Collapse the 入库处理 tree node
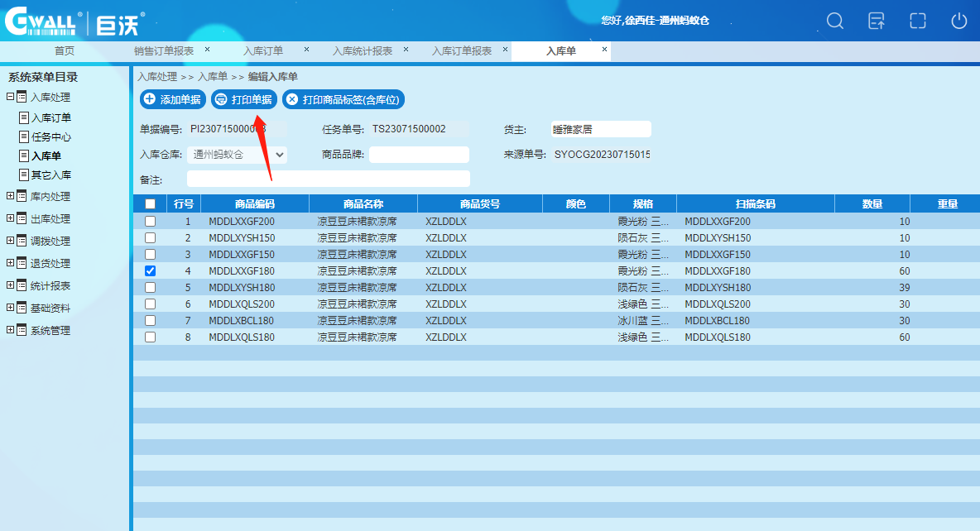The height and width of the screenshot is (531, 980). [10, 97]
